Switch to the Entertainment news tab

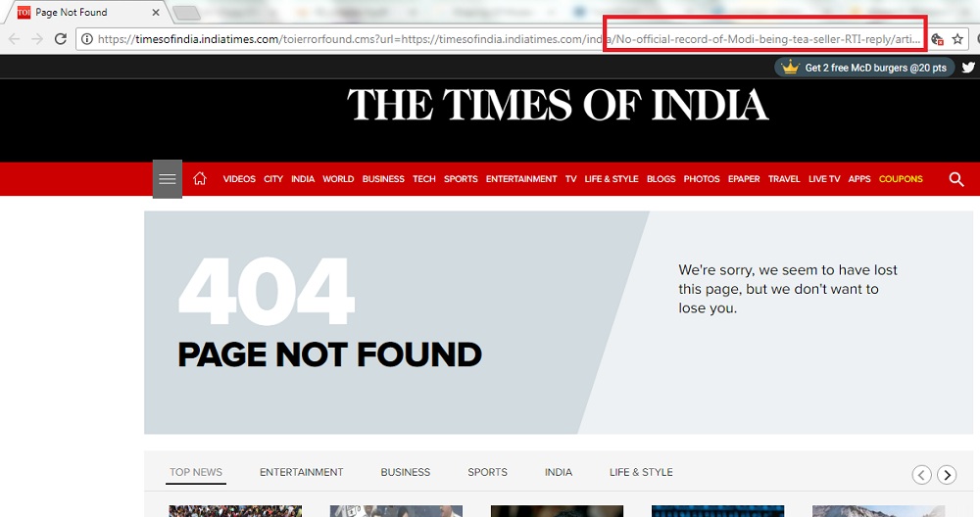pyautogui.click(x=301, y=472)
